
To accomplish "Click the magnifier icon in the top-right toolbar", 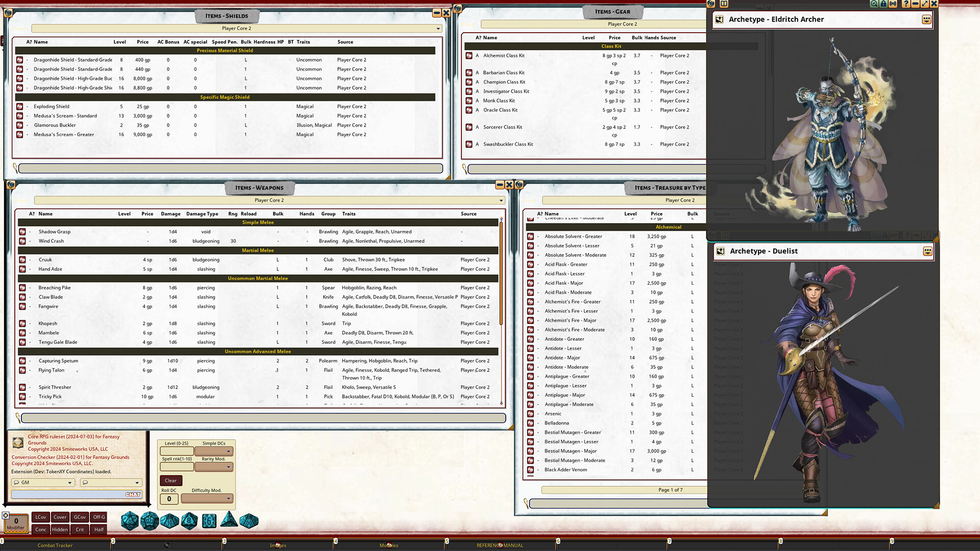I will pos(873,4).
